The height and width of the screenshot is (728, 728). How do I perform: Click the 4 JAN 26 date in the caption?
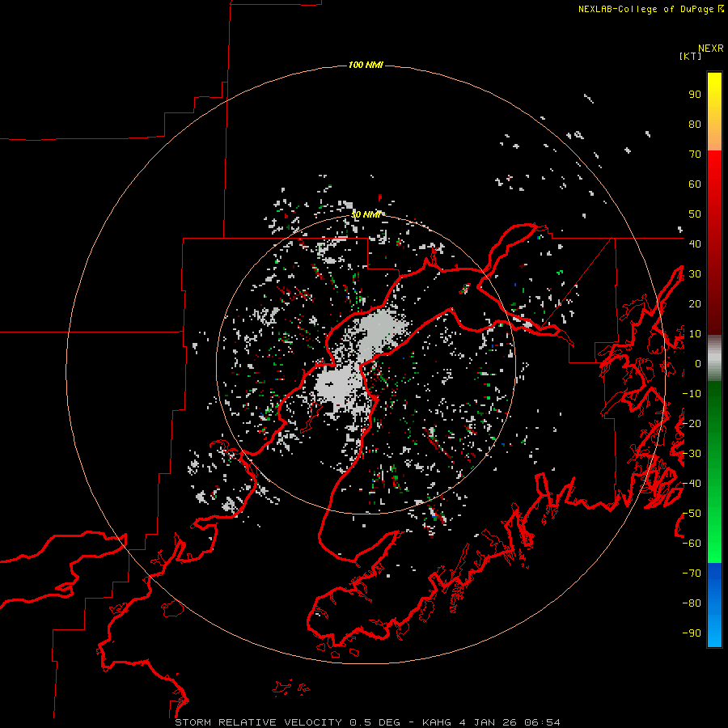coord(488,722)
